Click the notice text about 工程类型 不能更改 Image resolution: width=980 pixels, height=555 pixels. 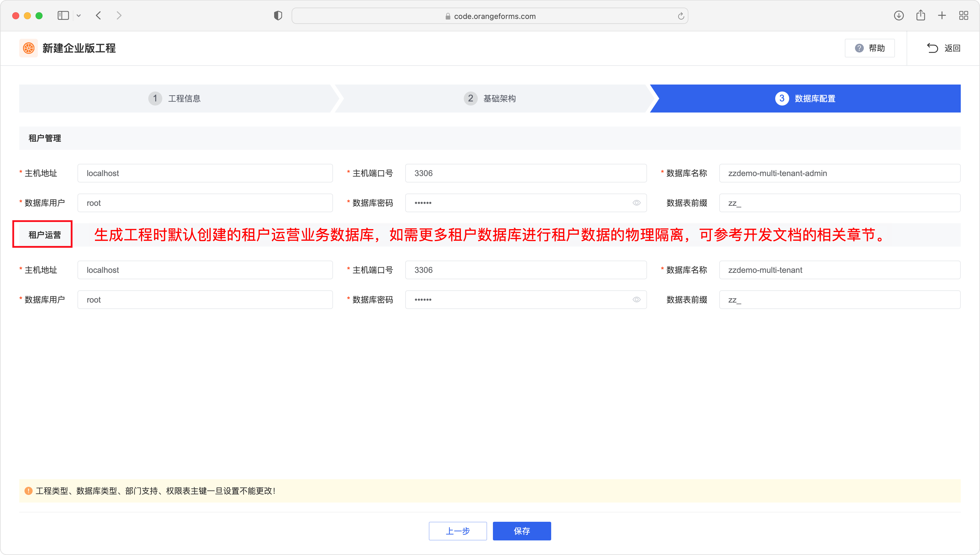click(x=155, y=491)
